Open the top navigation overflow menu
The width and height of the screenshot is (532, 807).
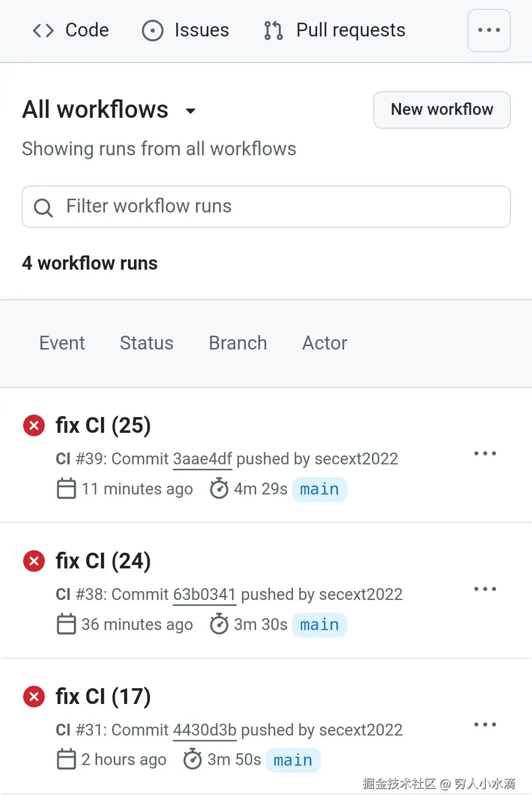489,31
